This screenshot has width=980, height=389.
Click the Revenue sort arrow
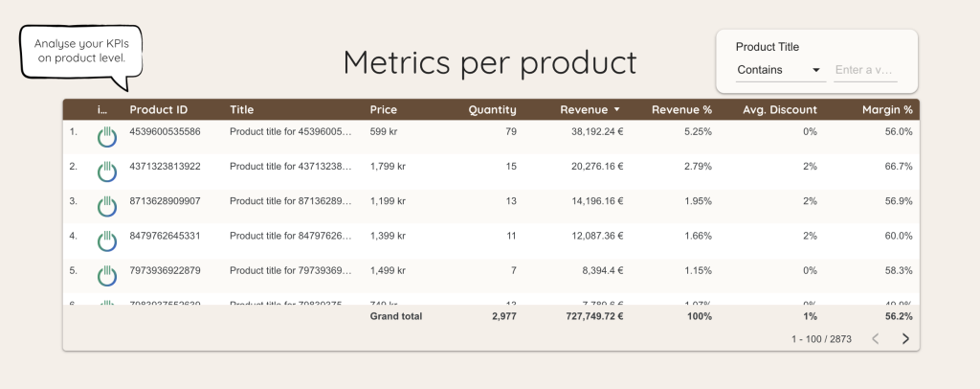pos(617,110)
